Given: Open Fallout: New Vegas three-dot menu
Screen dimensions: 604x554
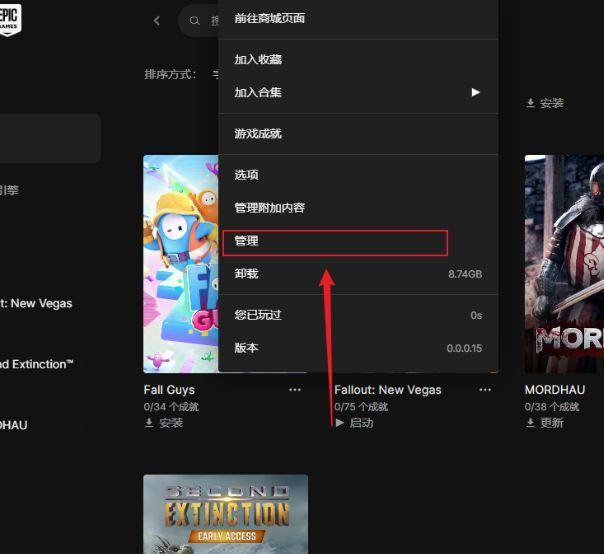Looking at the screenshot, I should [485, 390].
